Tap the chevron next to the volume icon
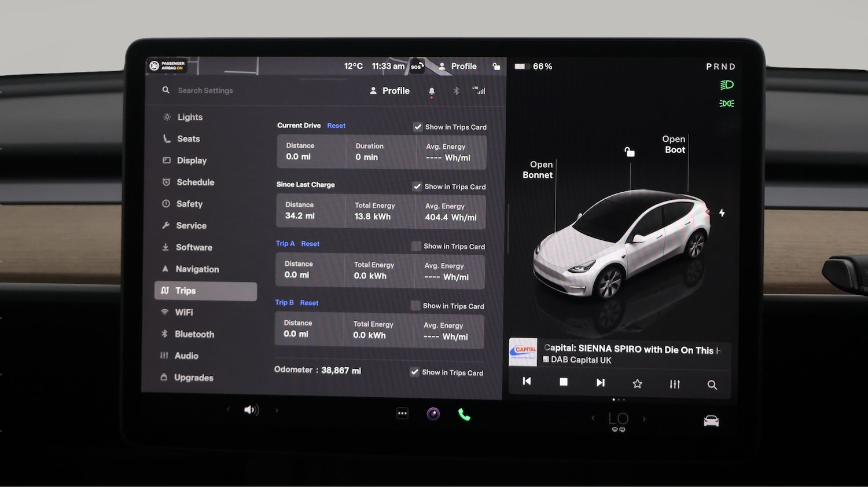This screenshot has width=868, height=487. [277, 409]
